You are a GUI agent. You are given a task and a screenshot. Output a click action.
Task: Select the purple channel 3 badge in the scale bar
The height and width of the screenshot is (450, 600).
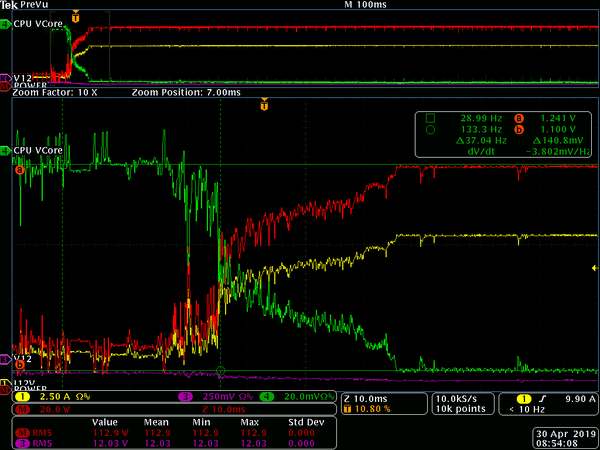[185, 397]
